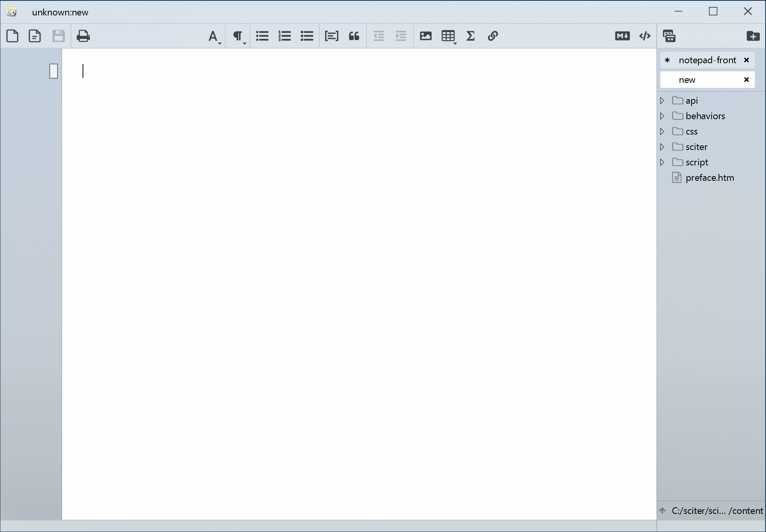Close the new document tab

click(746, 80)
